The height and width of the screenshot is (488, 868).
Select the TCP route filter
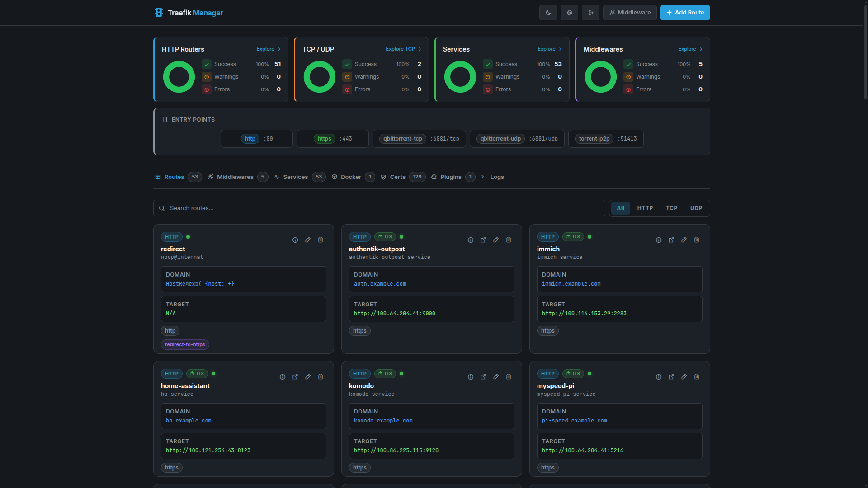pos(671,208)
